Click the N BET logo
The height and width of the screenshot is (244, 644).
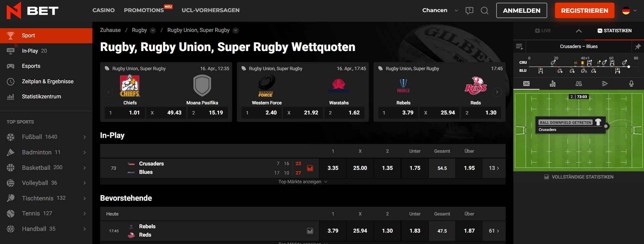pyautogui.click(x=33, y=10)
